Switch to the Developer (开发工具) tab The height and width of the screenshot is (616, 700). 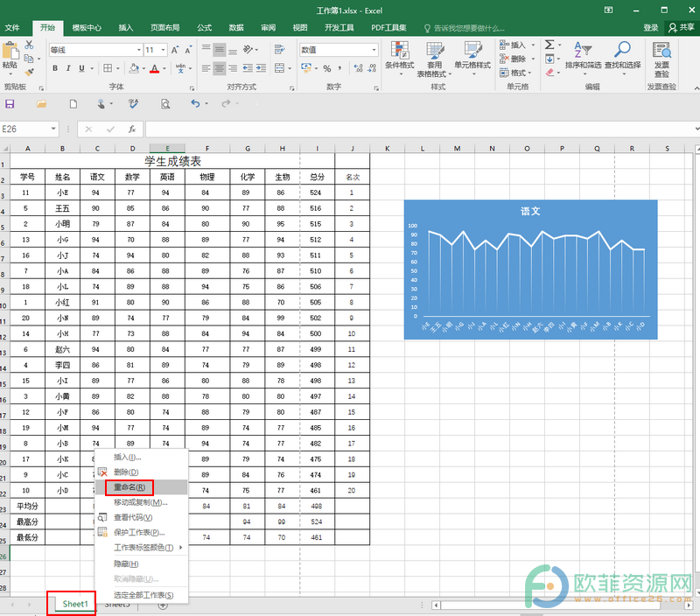pos(339,28)
